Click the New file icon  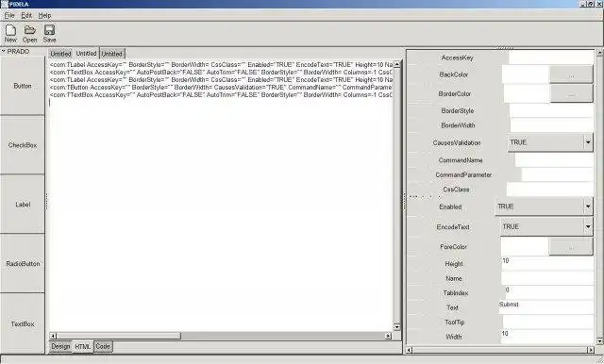tap(10, 30)
